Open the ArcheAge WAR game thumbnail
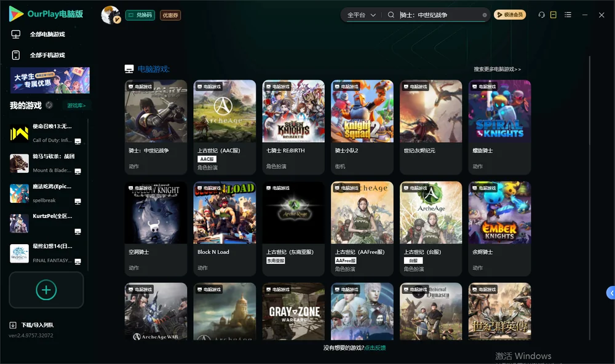The height and width of the screenshot is (364, 615). click(x=156, y=312)
